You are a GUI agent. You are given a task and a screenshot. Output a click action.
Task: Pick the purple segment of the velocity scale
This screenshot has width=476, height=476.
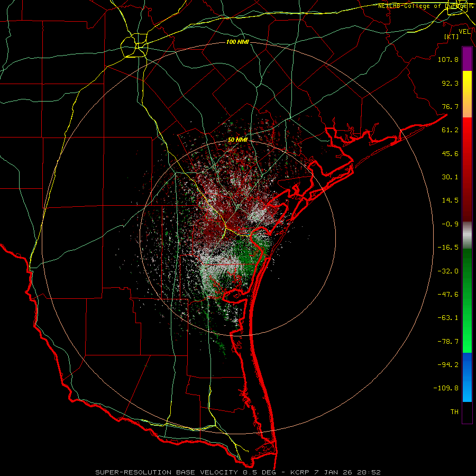467,59
